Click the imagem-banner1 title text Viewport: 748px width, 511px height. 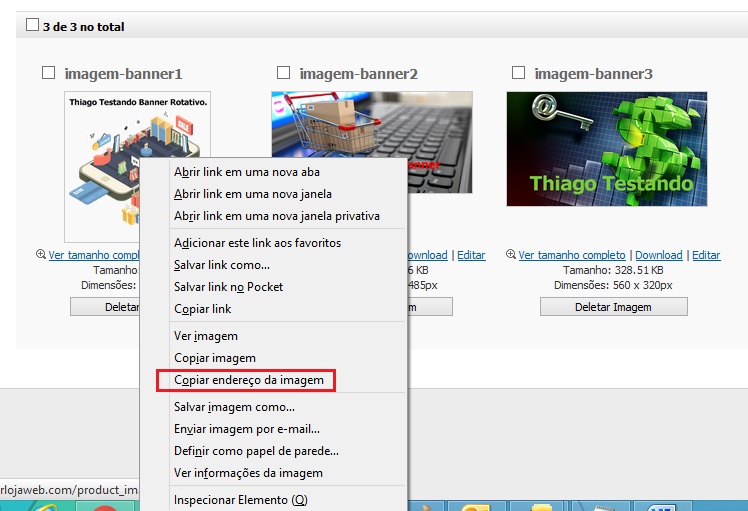[x=124, y=74]
